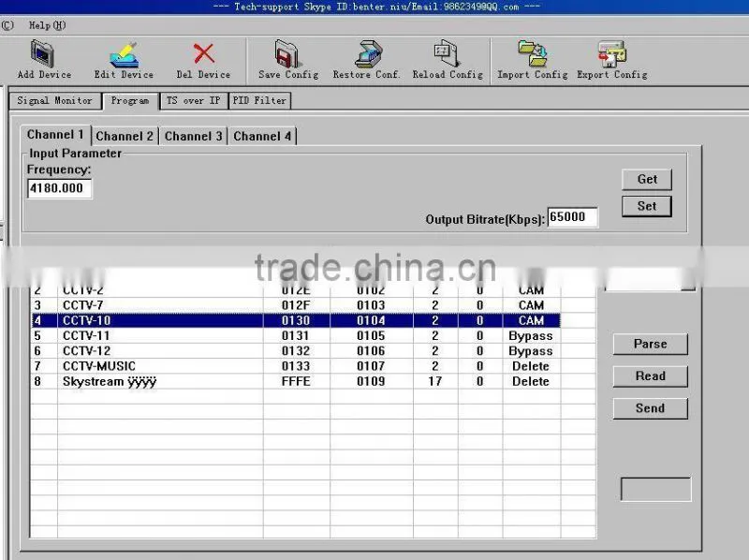This screenshot has height=560, width=749.
Task: Click CAM status in CCTV-10 row
Action: [531, 320]
